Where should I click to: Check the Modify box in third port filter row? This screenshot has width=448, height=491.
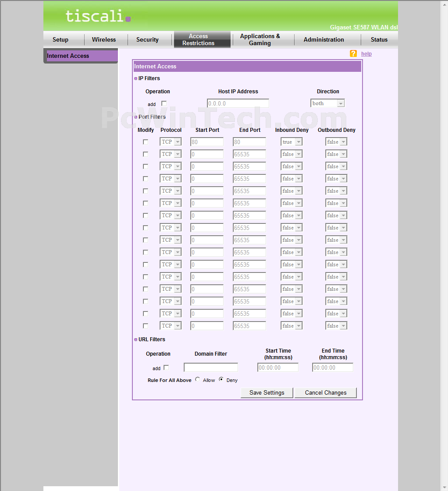(146, 166)
